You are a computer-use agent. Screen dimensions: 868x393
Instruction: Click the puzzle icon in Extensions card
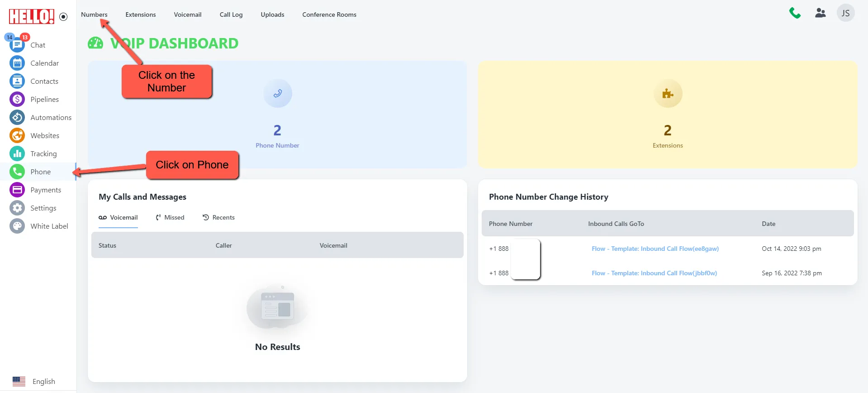(x=668, y=93)
